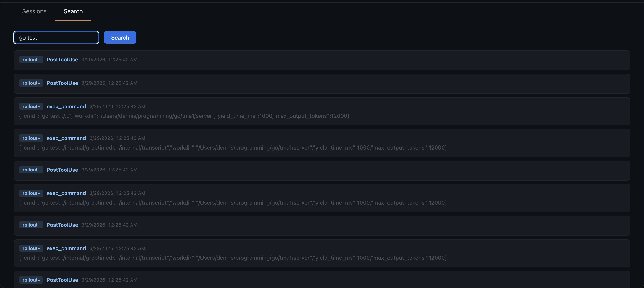This screenshot has width=644, height=288.
Task: Click the blue Search button
Action: tap(120, 37)
